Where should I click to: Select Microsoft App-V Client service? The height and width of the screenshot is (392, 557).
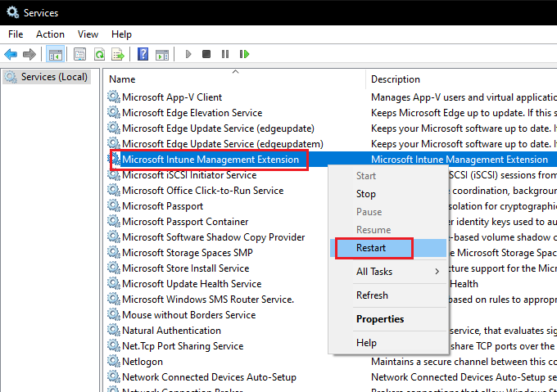coord(172,97)
